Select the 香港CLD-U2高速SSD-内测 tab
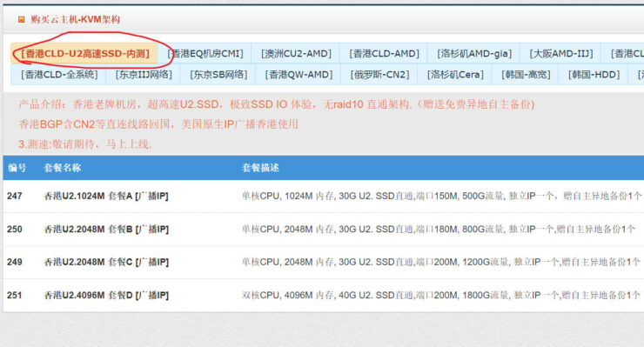The width and height of the screenshot is (644, 347). click(85, 53)
